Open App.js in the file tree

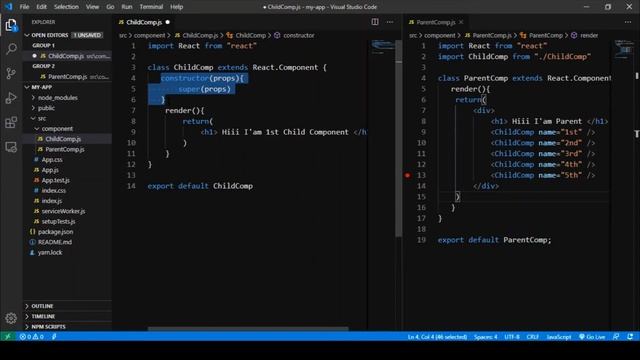(67, 170)
